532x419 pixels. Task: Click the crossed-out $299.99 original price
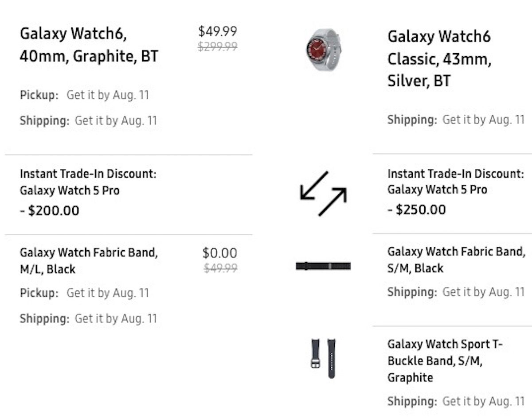(x=217, y=46)
